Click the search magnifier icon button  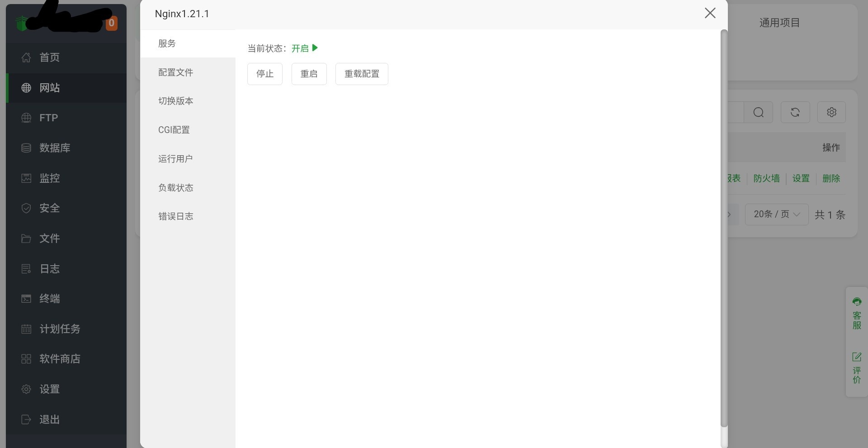(x=759, y=112)
